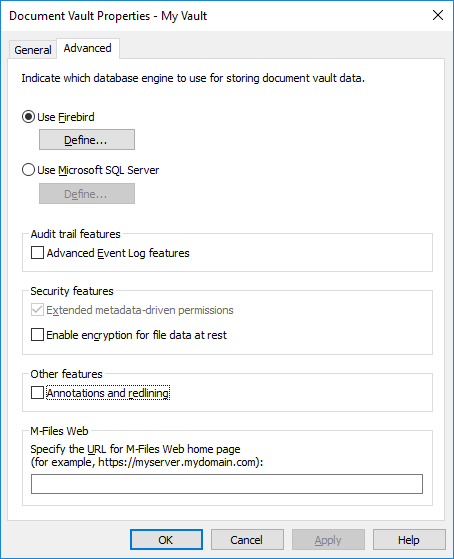Select the Use Microsoft SQL Server option
Viewport: 454px width, 559px height.
click(x=28, y=170)
